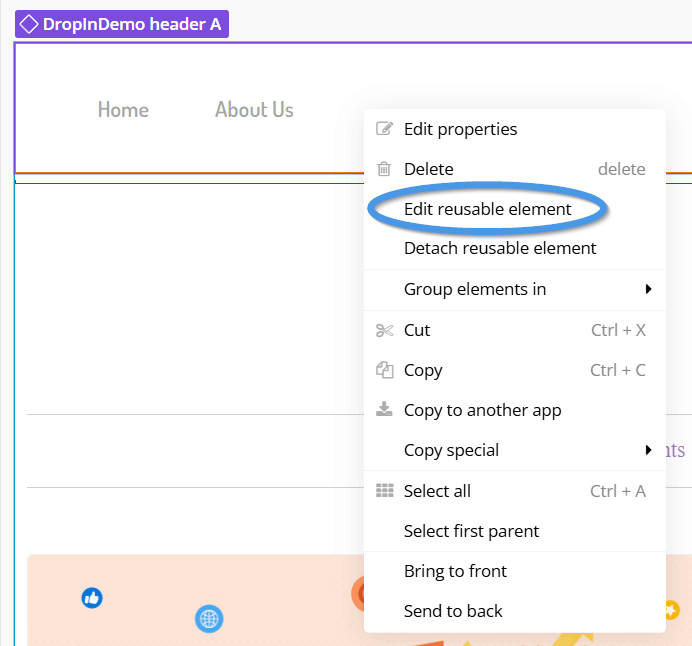692x646 pixels.
Task: Choose Edit reusable element
Action: tap(487, 209)
